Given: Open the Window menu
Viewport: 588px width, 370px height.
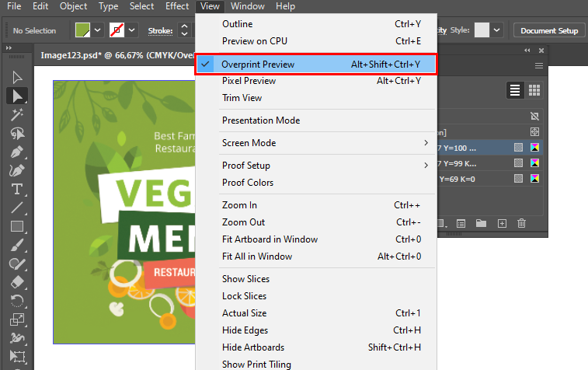Looking at the screenshot, I should pyautogui.click(x=248, y=6).
